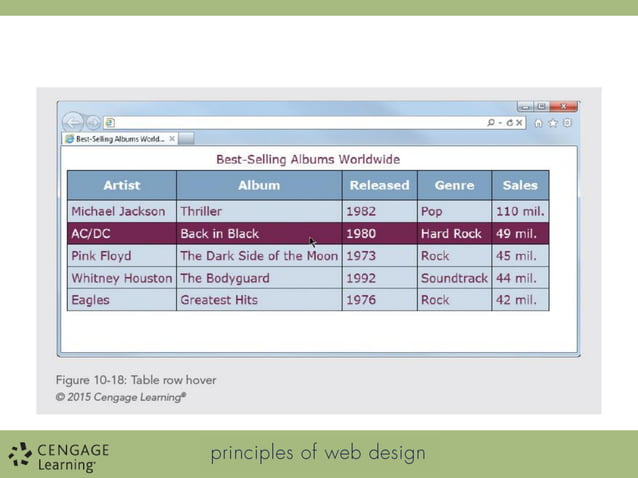Click the 45 mil. sales cell

tap(520, 256)
